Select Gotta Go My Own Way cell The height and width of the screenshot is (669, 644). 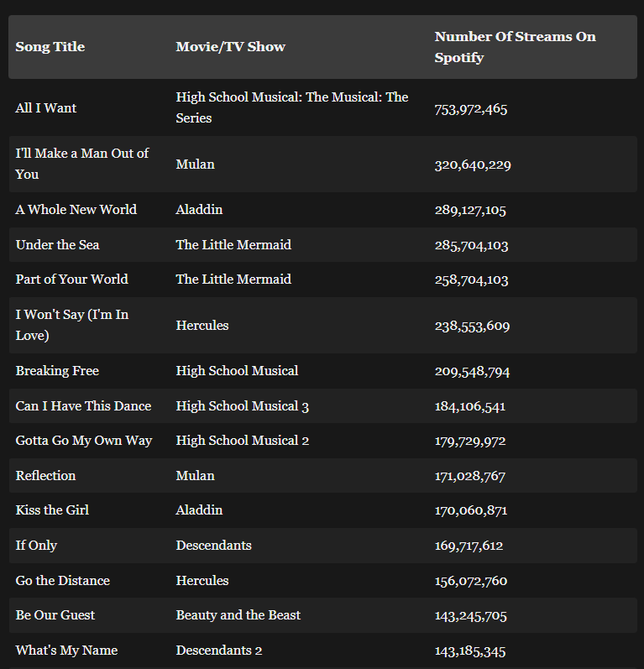pos(84,441)
